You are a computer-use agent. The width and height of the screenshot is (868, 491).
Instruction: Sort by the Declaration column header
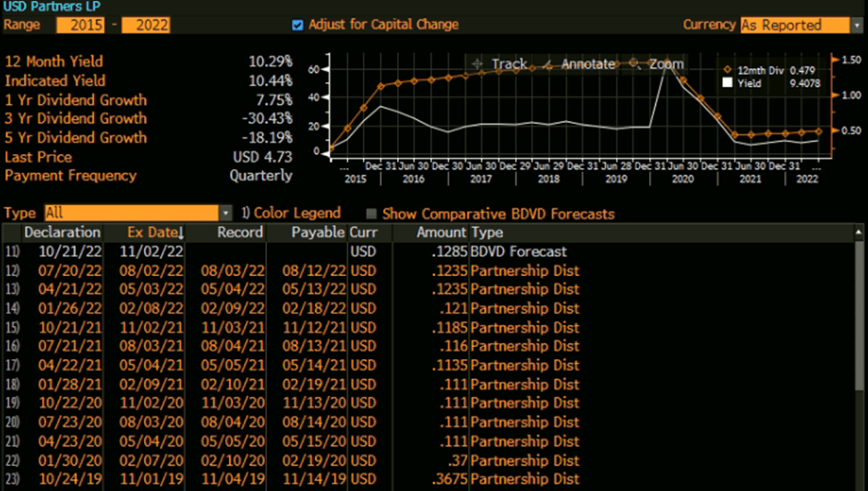pos(62,233)
